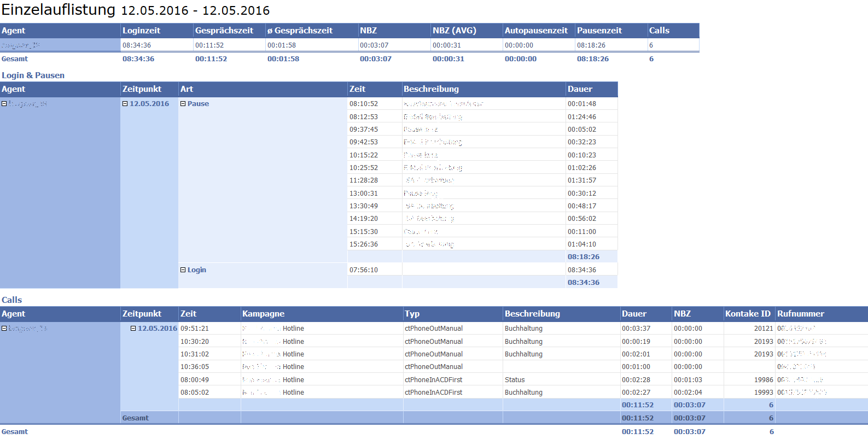Click the NBZ (AVG) column header

pos(455,31)
